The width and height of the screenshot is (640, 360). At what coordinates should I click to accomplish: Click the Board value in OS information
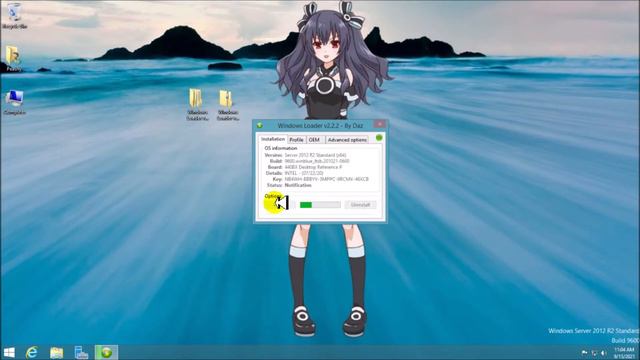point(313,167)
